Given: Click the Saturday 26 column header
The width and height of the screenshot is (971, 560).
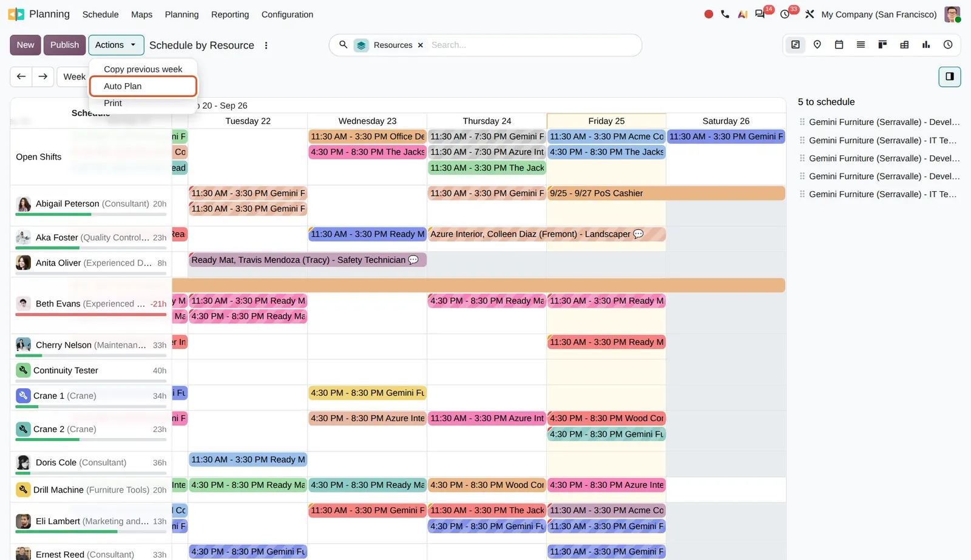Looking at the screenshot, I should pos(726,121).
